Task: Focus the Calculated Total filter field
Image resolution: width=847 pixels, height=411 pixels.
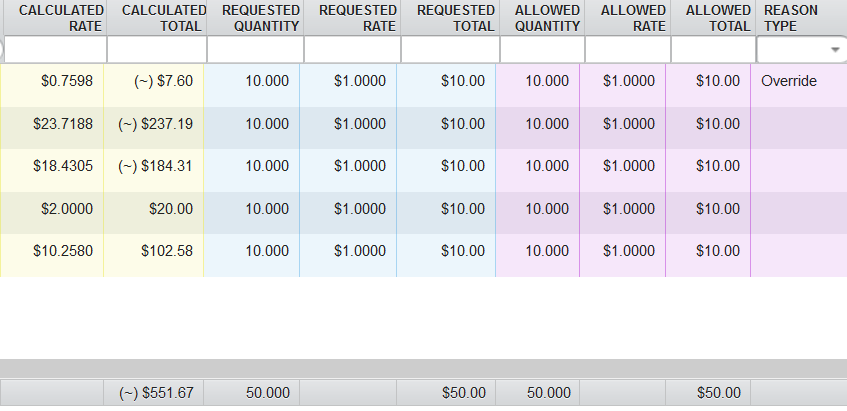Action: click(x=156, y=50)
